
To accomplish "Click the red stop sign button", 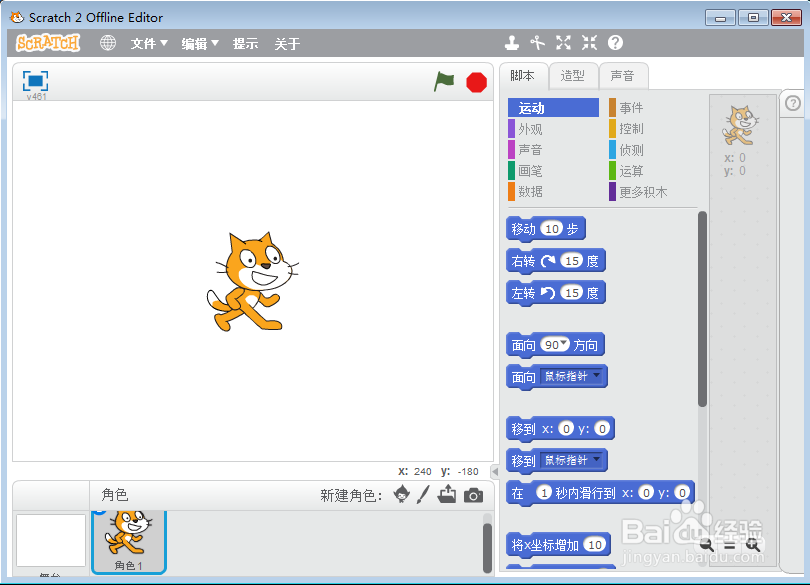I will 476,82.
